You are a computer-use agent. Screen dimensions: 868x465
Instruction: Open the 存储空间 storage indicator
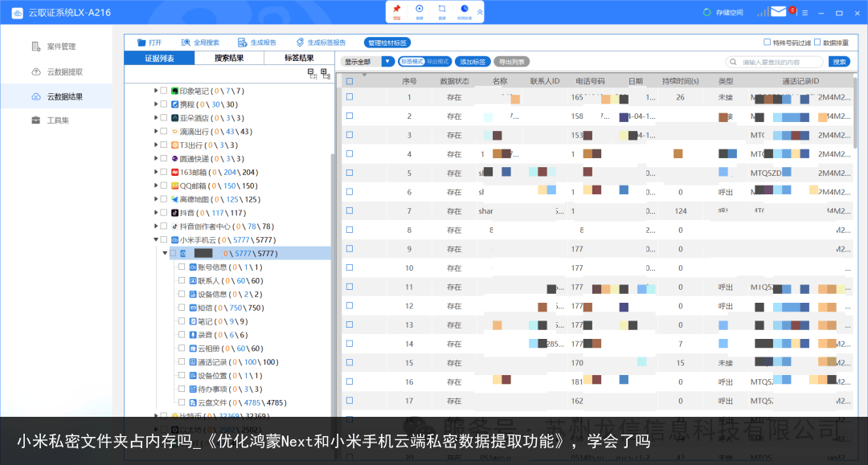click(723, 12)
